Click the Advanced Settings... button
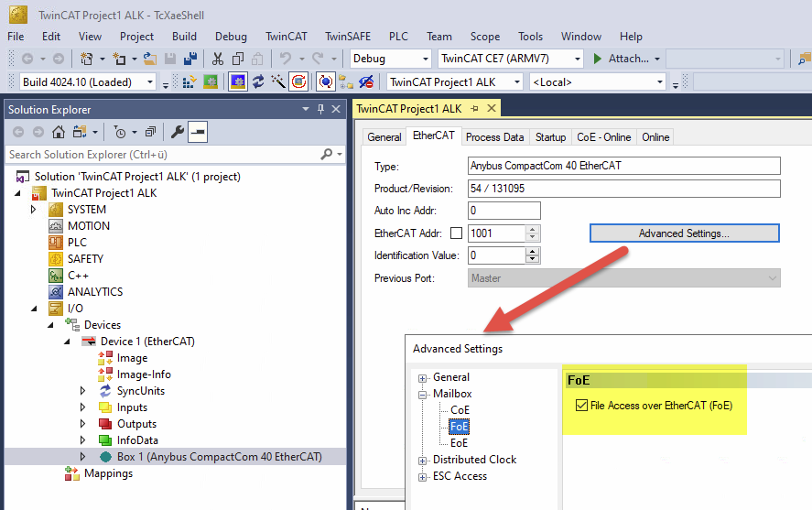Viewport: 812px width, 510px height. coord(684,233)
